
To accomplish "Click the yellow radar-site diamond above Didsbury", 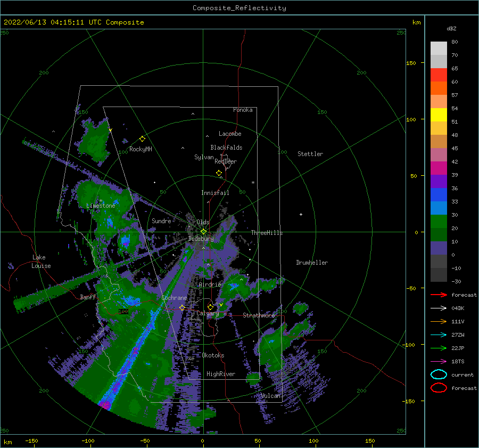I will [x=203, y=232].
